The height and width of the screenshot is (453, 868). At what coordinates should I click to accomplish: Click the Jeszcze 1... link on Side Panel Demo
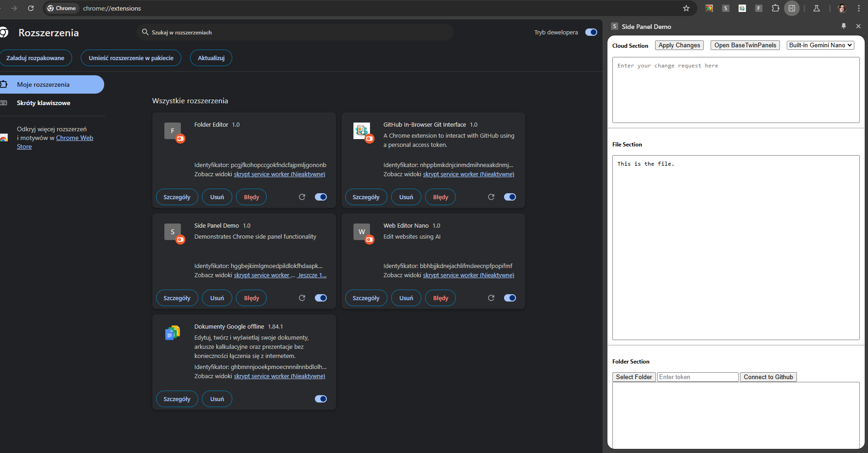tap(312, 275)
